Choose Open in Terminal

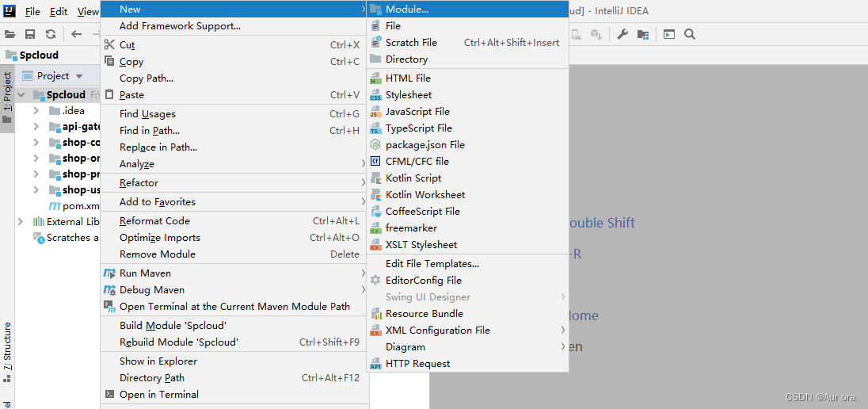(234, 395)
